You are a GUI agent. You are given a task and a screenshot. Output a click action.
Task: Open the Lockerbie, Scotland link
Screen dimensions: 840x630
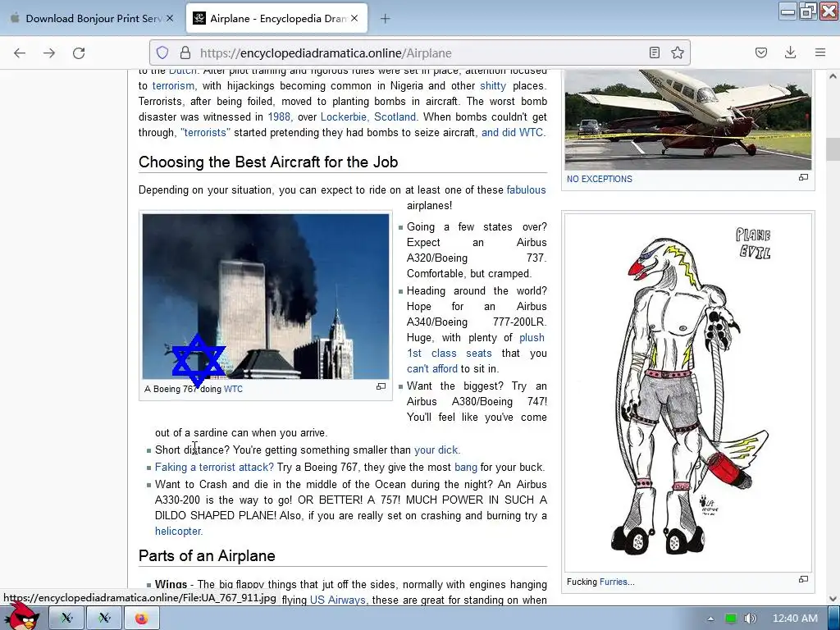[x=368, y=116]
